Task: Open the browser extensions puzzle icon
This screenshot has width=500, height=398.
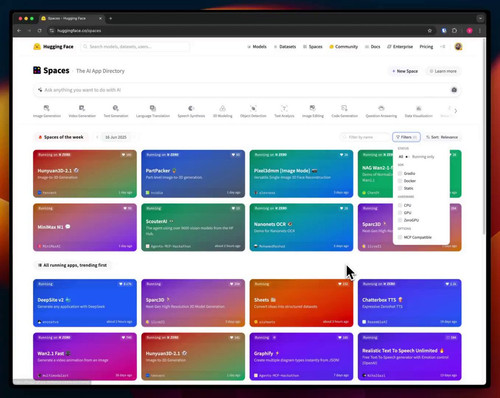Action: tap(454, 31)
